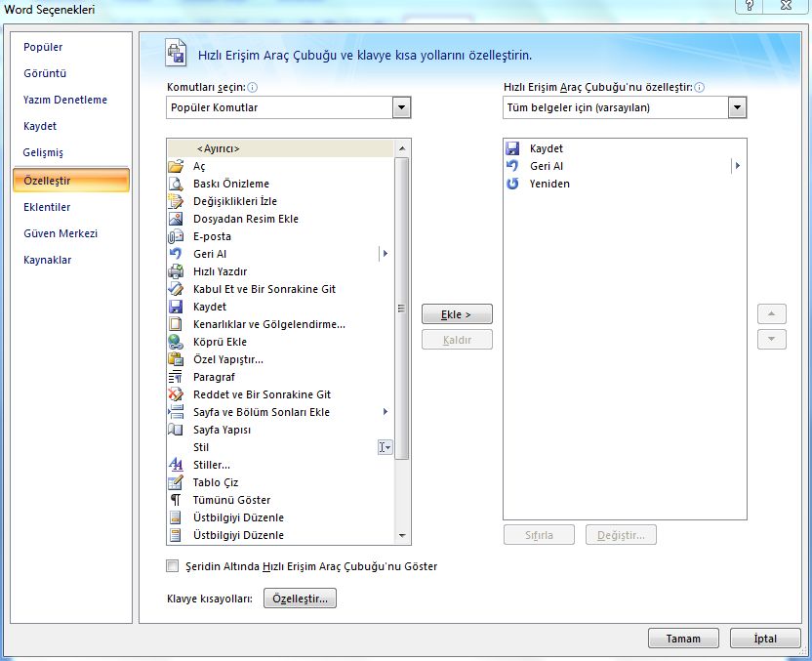Click the Tümünü Göster pilcrow icon
812x661 pixels.
tap(176, 500)
